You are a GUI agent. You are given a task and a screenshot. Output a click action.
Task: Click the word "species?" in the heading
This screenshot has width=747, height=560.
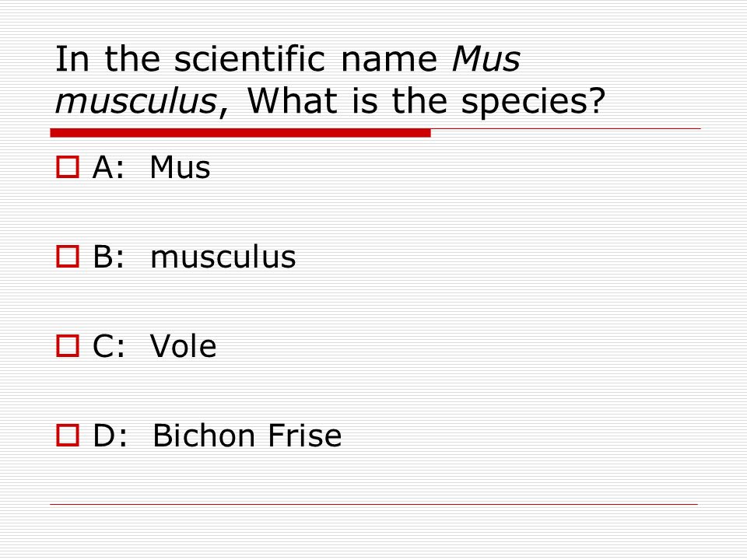point(533,102)
